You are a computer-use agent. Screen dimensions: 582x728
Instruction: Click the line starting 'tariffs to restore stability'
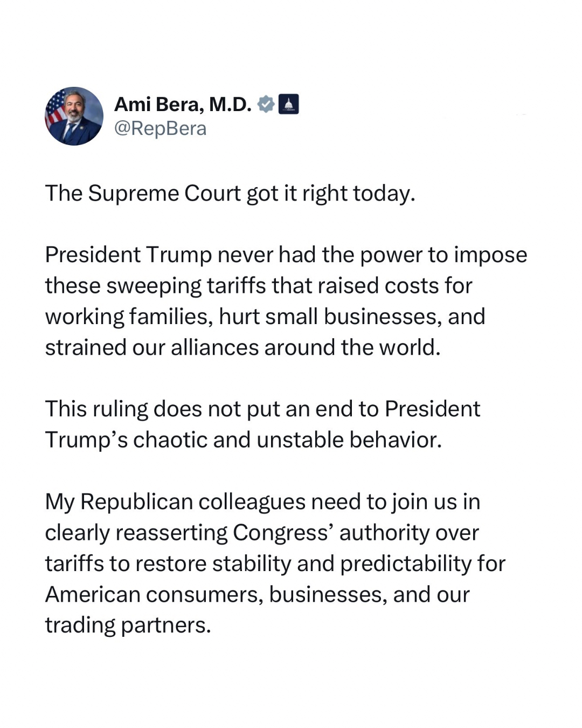pos(275,564)
